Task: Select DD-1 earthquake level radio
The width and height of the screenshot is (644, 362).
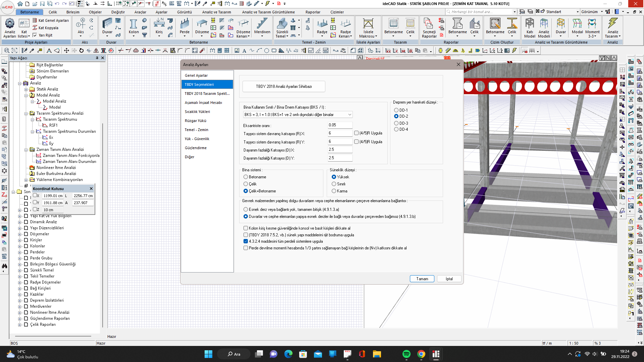Action: (396, 110)
